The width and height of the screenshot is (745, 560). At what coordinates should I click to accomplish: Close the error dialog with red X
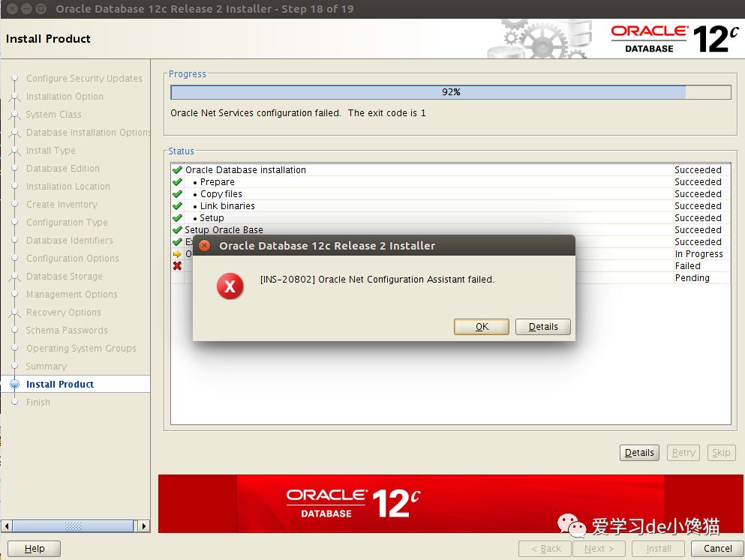[x=205, y=245]
